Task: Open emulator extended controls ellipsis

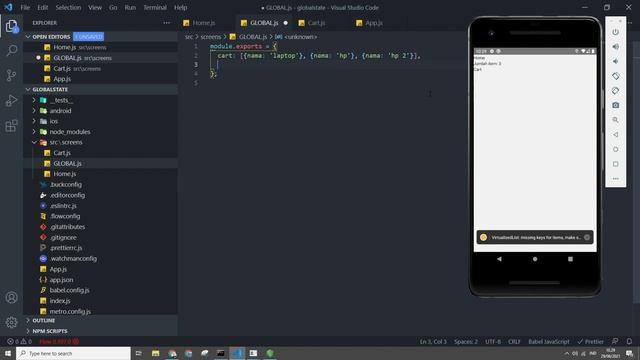Action: coord(616,179)
